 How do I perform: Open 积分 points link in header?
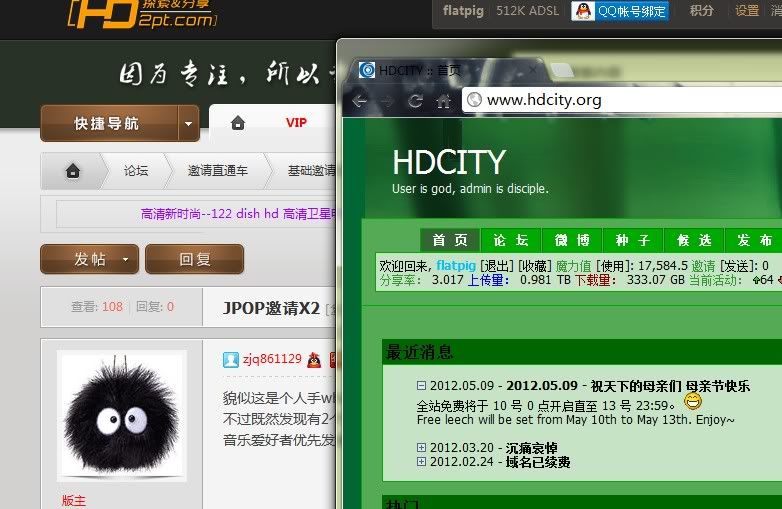pyautogui.click(x=701, y=10)
